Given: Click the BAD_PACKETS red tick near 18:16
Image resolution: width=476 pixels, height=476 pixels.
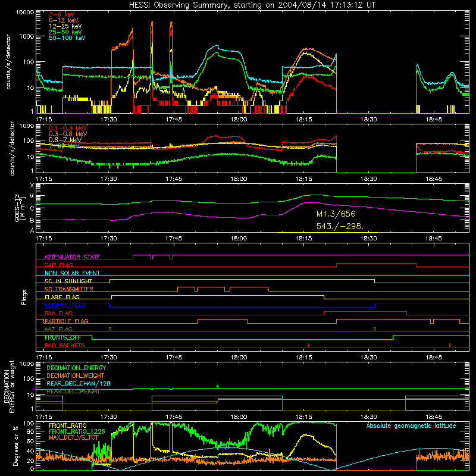Looking at the screenshot, I should coord(308,345).
